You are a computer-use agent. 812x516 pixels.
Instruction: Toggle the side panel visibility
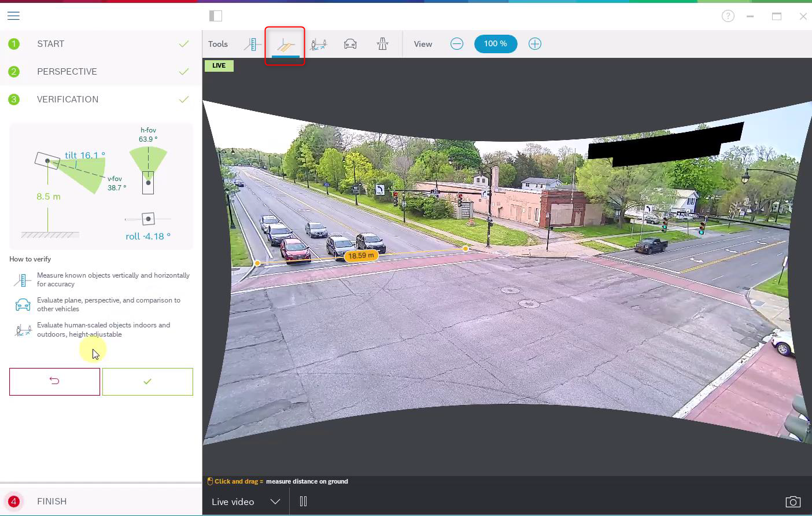[216, 16]
